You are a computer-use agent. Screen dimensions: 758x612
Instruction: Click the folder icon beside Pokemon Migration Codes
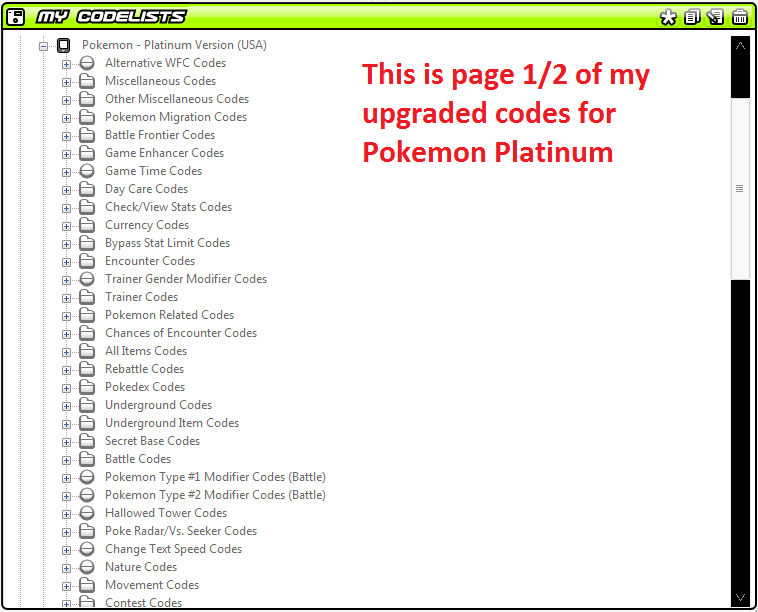(x=87, y=117)
